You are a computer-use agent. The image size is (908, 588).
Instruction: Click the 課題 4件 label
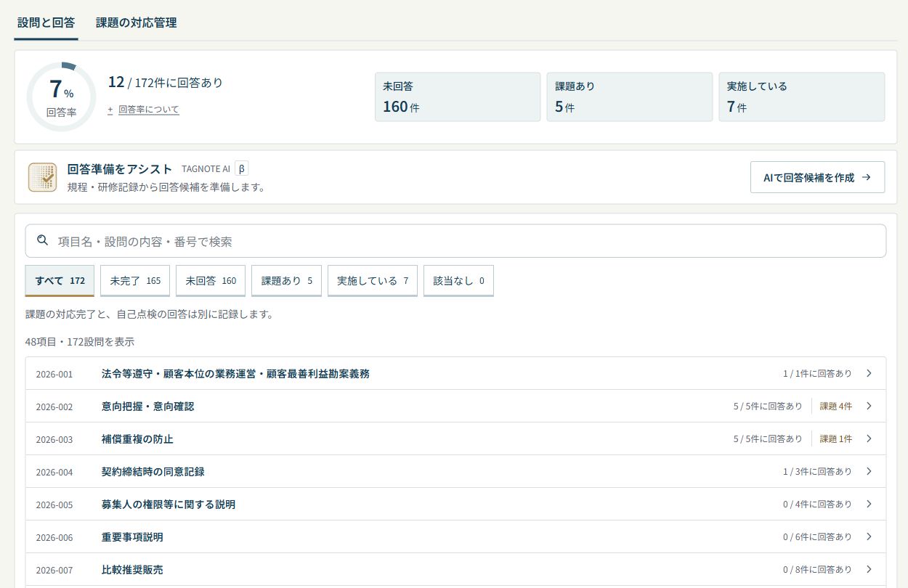[835, 407]
